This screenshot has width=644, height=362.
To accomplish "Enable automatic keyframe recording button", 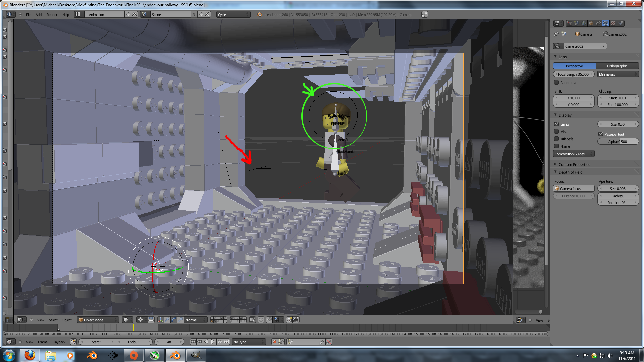I will tap(275, 342).
